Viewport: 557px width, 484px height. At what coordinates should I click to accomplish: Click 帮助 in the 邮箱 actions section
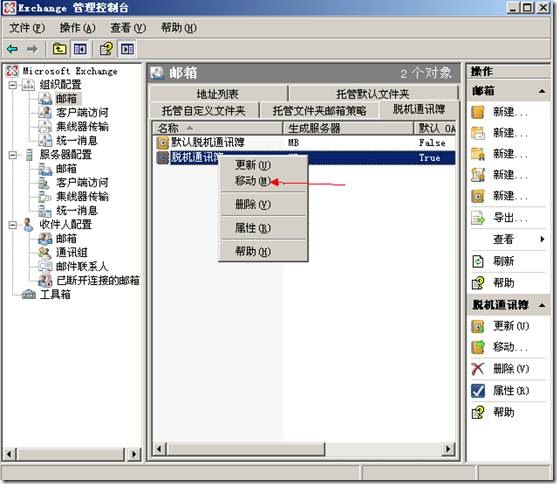click(493, 283)
